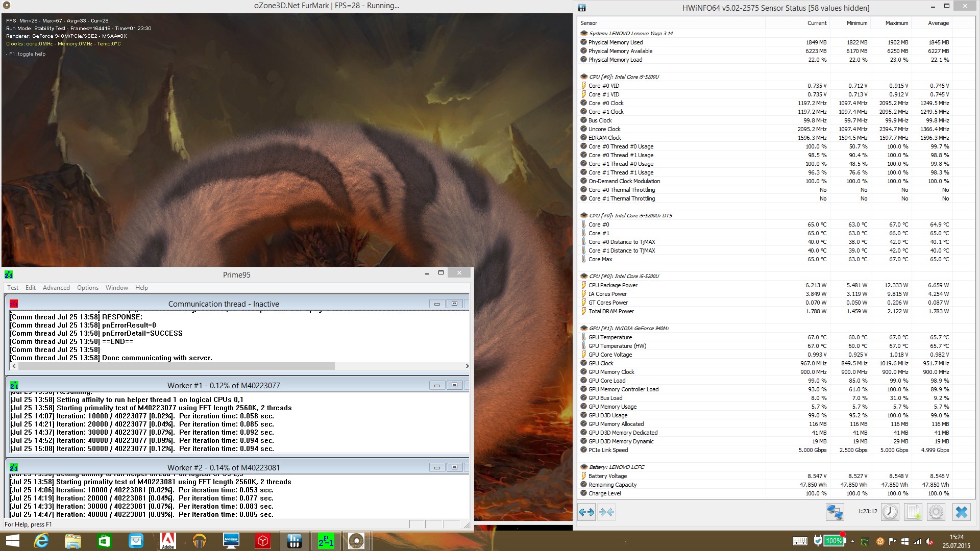Click HWiNFO expand sensor columns arrows button
The height and width of the screenshot is (551, 980).
586,512
